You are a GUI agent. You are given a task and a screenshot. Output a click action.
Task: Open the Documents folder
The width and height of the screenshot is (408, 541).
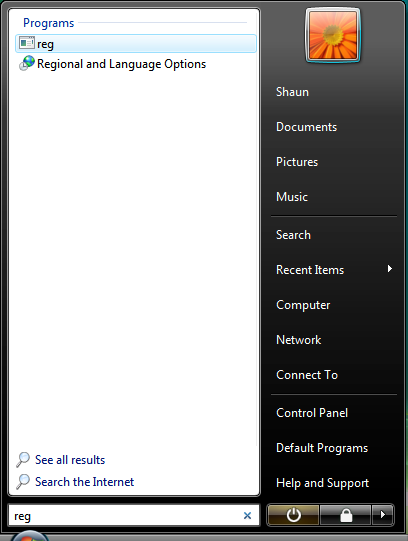(x=306, y=127)
